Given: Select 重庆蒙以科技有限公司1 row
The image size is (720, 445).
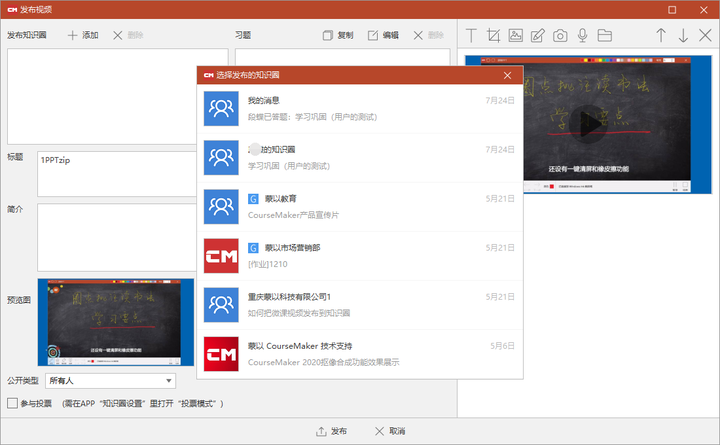Looking at the screenshot, I should pyautogui.click(x=360, y=305).
